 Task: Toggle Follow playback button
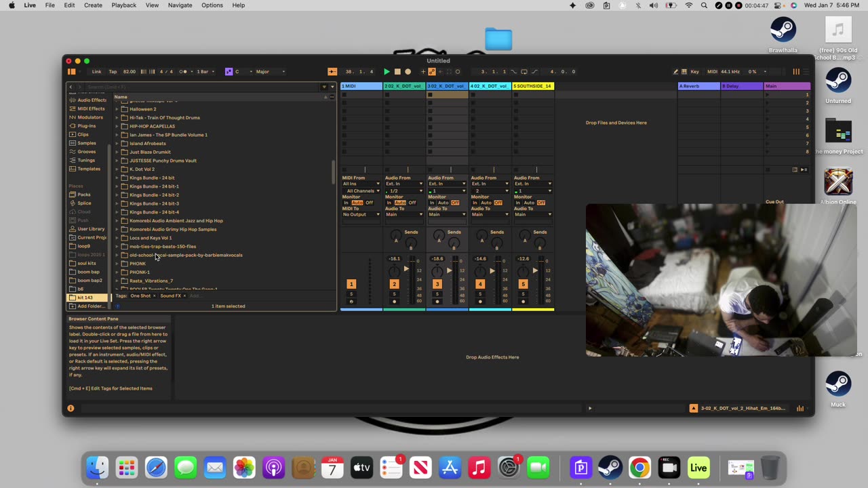[x=332, y=71]
